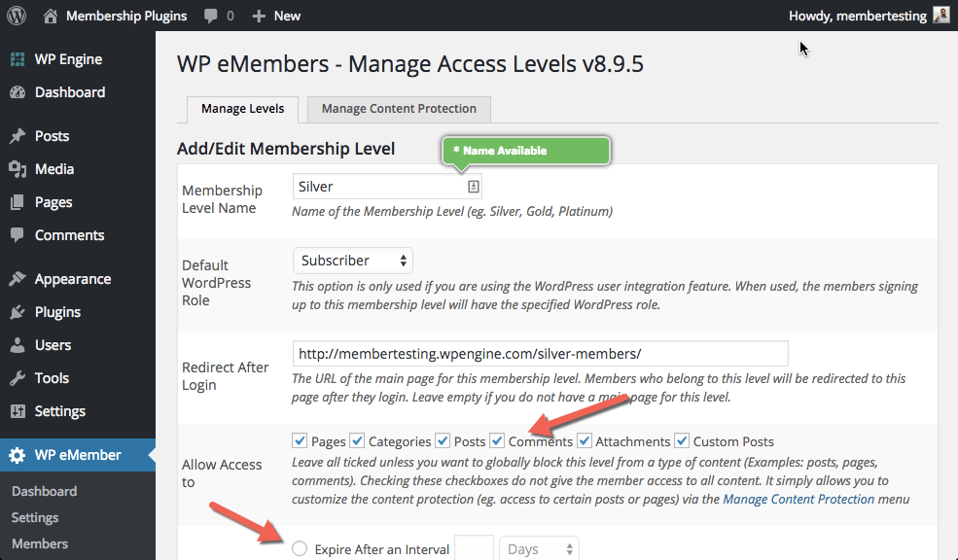This screenshot has width=958, height=560.
Task: Click the WP eMember gear icon
Action: 18,455
